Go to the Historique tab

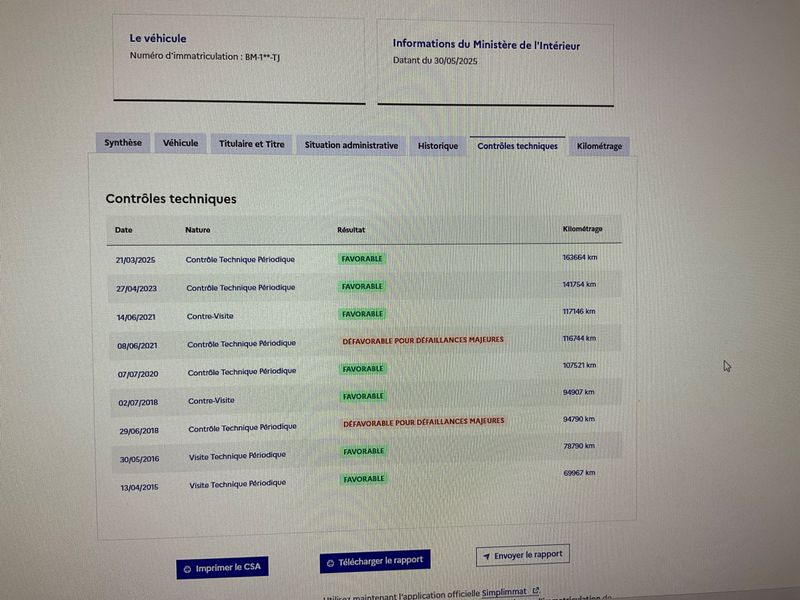pyautogui.click(x=438, y=146)
